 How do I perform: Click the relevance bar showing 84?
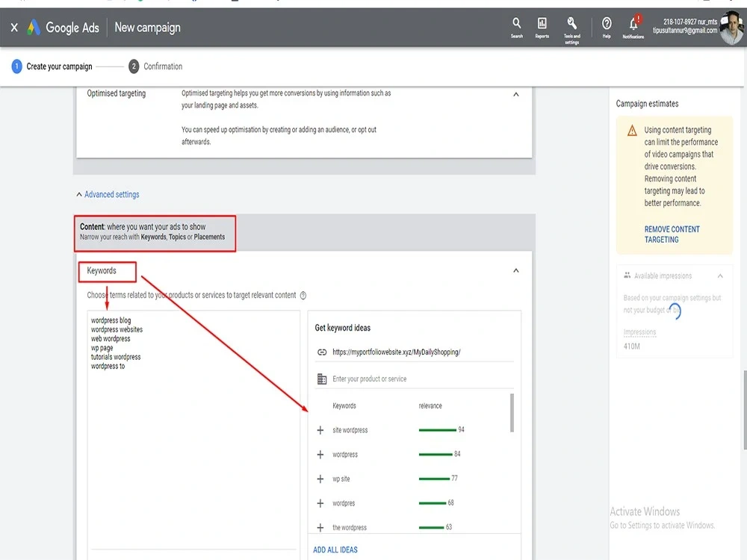pyautogui.click(x=436, y=454)
